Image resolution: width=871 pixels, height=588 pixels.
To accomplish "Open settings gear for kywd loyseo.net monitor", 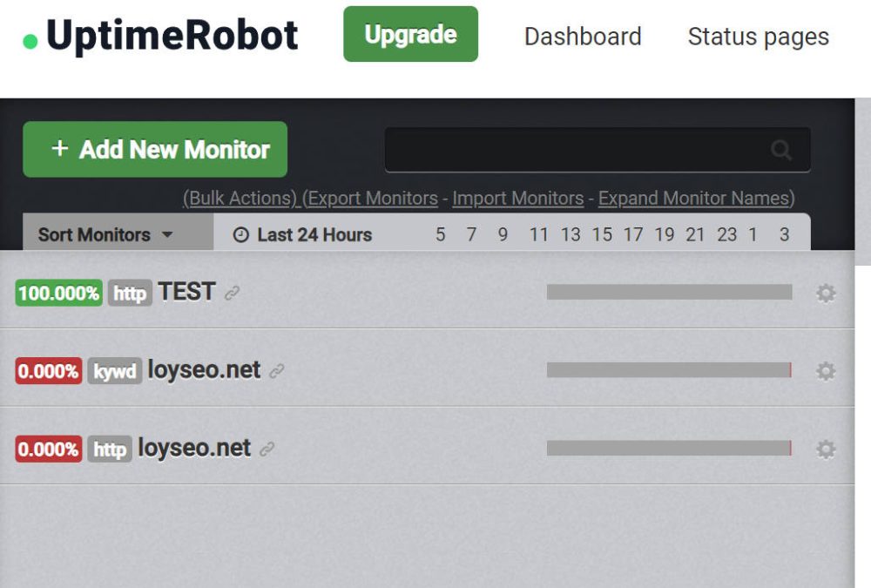I will click(x=826, y=371).
